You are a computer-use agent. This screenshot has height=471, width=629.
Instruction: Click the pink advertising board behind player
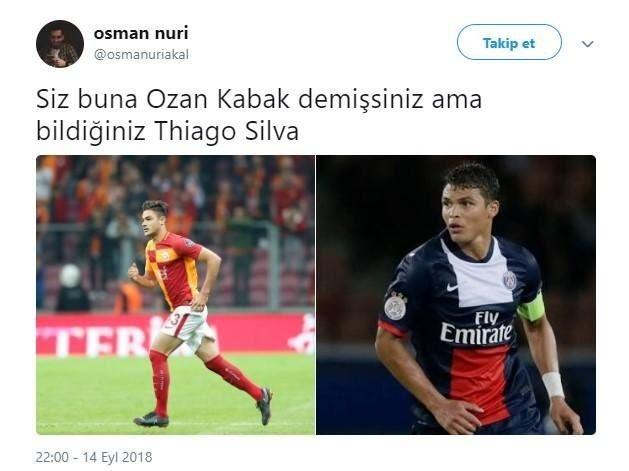click(175, 334)
